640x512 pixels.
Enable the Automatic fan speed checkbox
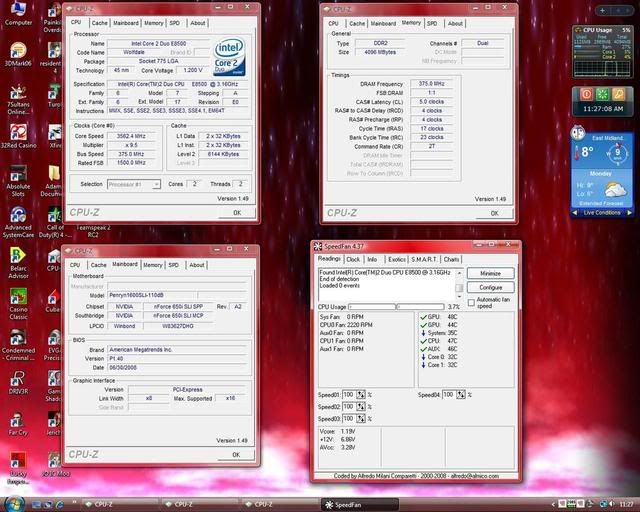[471, 303]
